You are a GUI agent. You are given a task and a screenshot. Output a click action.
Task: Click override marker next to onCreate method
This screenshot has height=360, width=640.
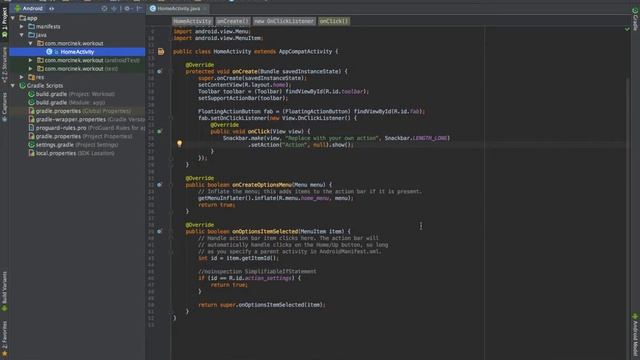pyautogui.click(x=160, y=71)
